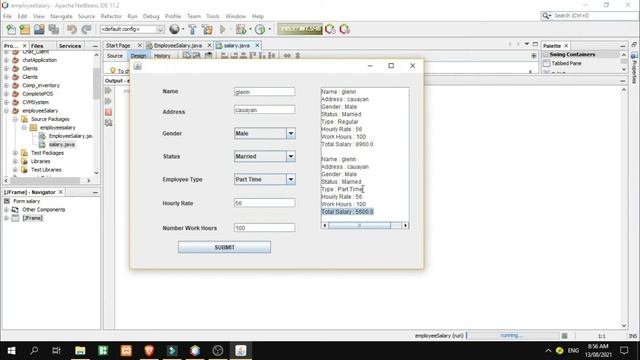
Task: Switch to the EmployeeSalary.java editor tab
Action: [x=178, y=45]
